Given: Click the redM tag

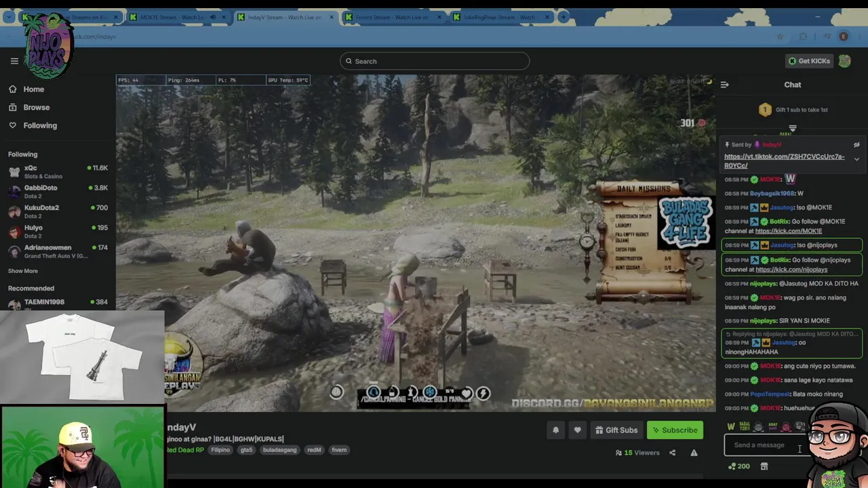Looking at the screenshot, I should click(x=314, y=450).
